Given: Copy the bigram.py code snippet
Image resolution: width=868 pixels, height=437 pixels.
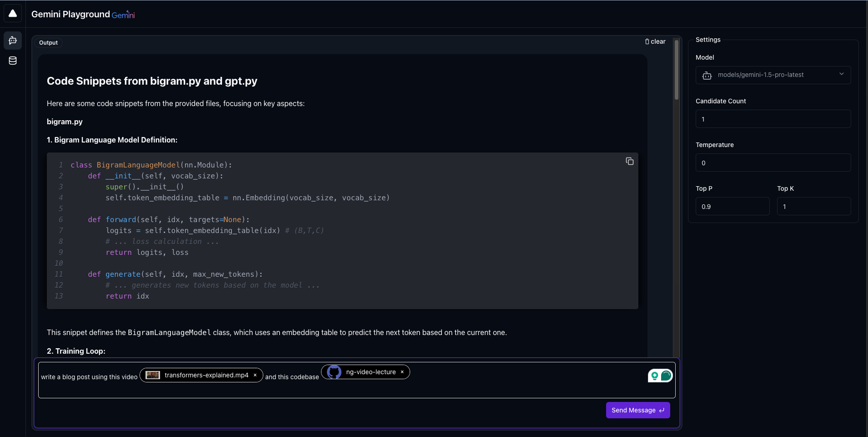Looking at the screenshot, I should (x=630, y=161).
